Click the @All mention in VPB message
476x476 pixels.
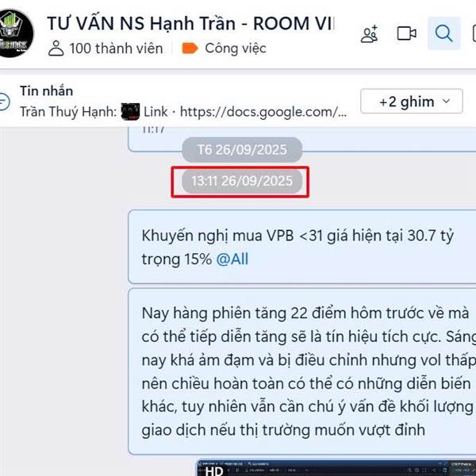(232, 259)
